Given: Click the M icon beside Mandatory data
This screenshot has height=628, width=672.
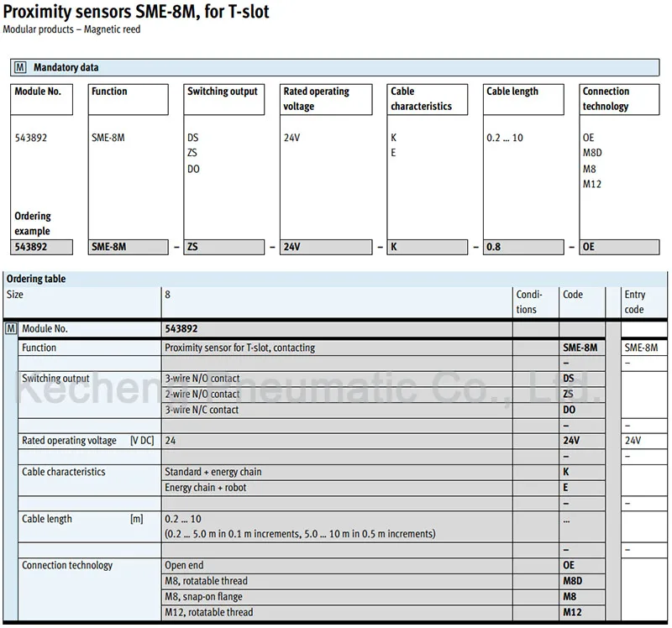Looking at the screenshot, I should coord(20,68).
